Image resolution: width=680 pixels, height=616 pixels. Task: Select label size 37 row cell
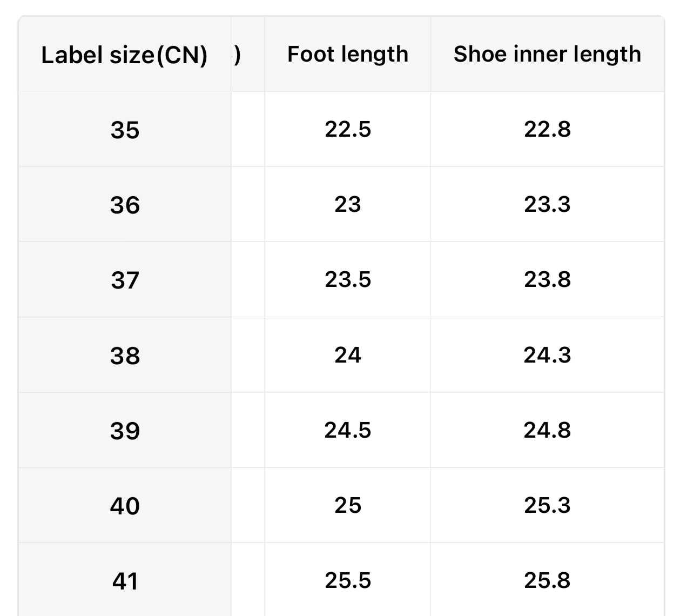125,280
